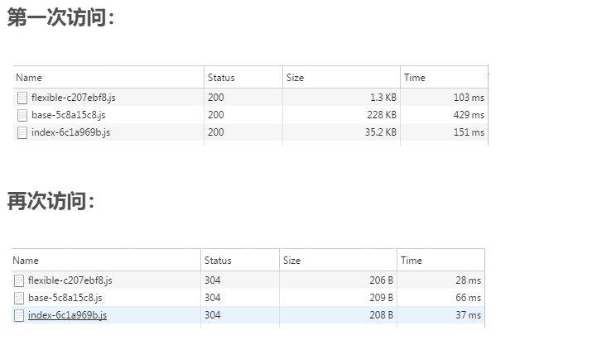Select flexible-c207ebf8.js request with 200 status
Viewport: 597px width, 364px height.
click(251, 98)
